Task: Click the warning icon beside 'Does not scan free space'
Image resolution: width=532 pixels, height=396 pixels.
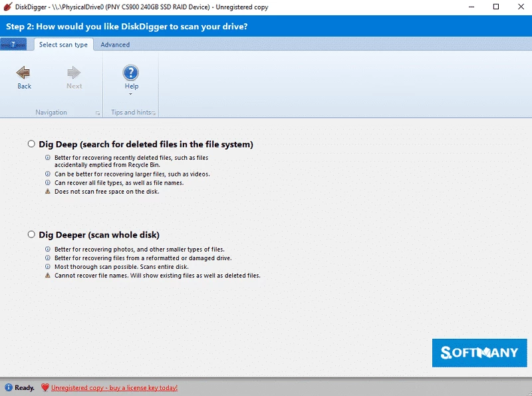Action: (47, 192)
